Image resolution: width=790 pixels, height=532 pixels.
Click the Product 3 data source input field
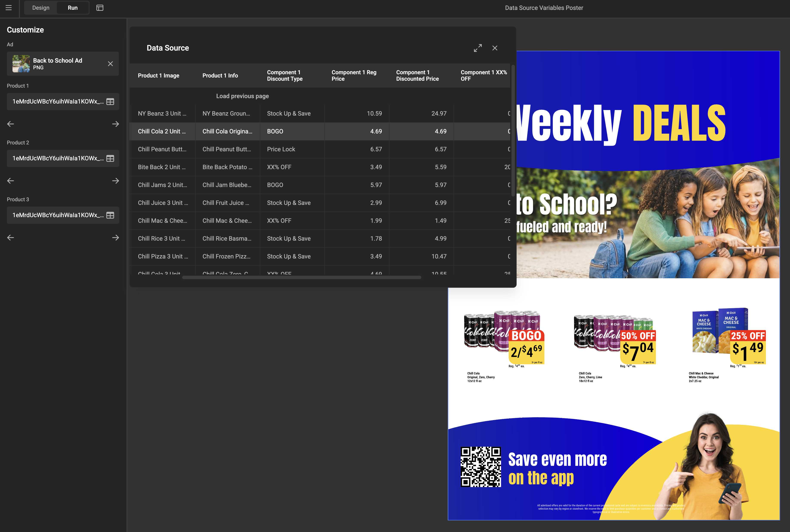click(x=63, y=215)
